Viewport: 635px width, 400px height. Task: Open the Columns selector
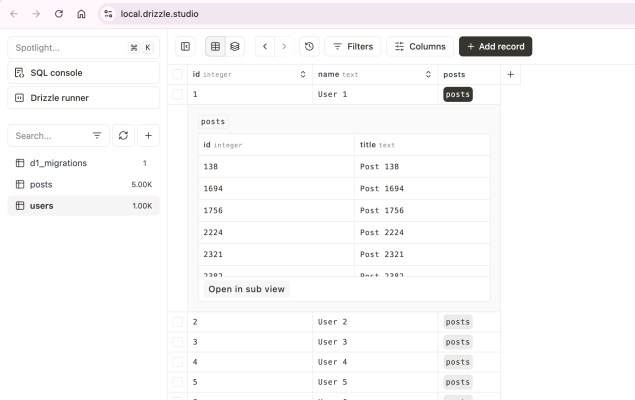click(x=420, y=47)
